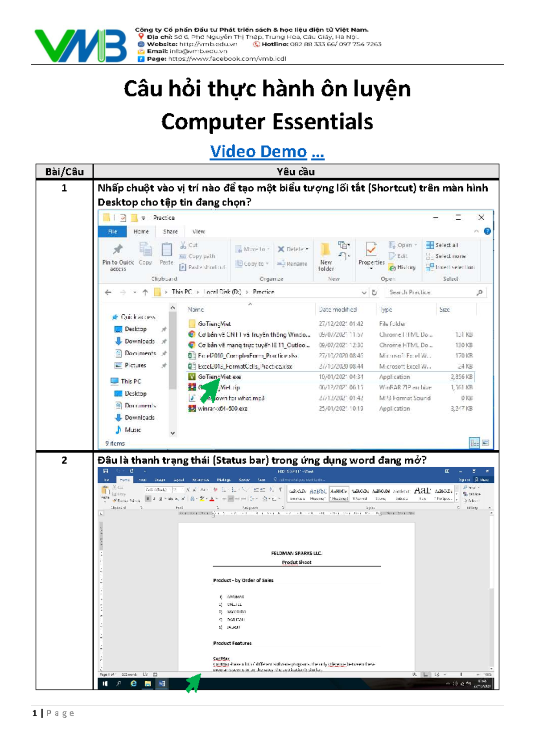Click Edit in the Explorer Open group

click(x=398, y=256)
